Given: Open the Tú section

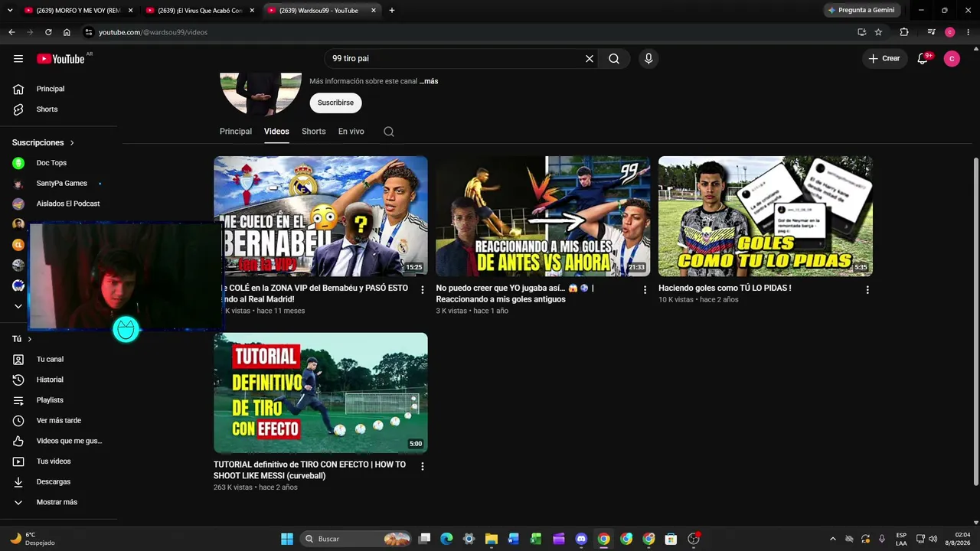Looking at the screenshot, I should pos(22,339).
